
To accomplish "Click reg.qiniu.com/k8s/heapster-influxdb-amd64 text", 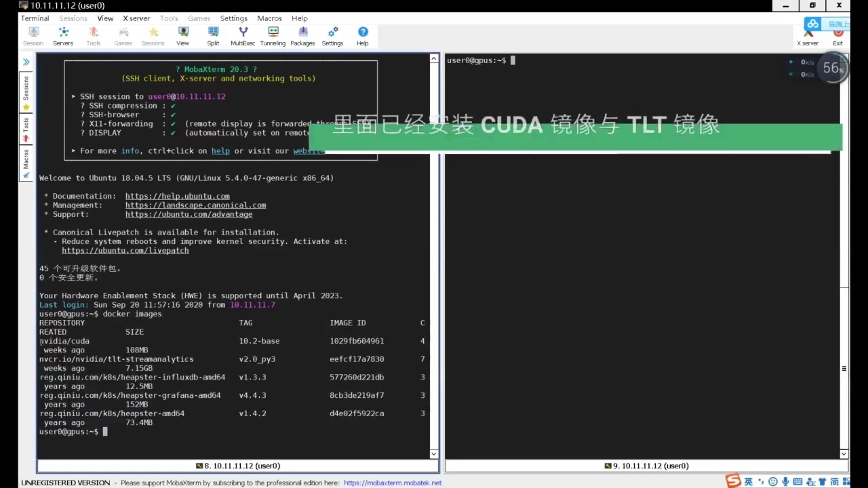I will point(132,377).
